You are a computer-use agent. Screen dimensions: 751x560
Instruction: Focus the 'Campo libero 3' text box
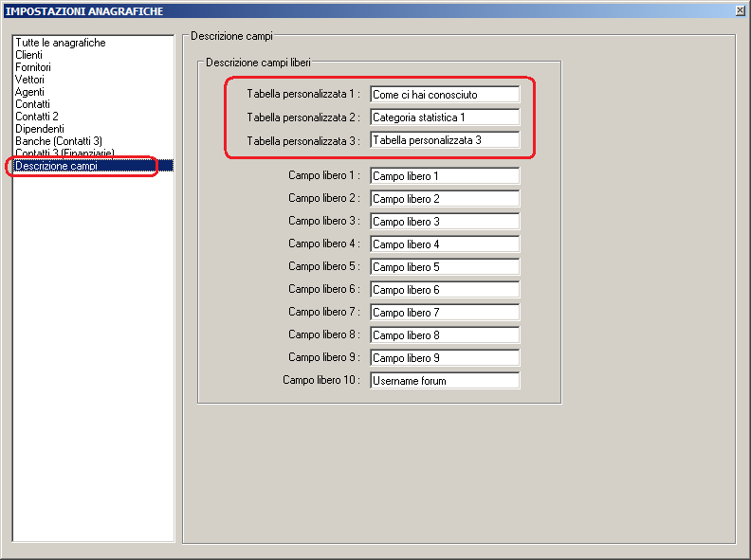coord(445,221)
